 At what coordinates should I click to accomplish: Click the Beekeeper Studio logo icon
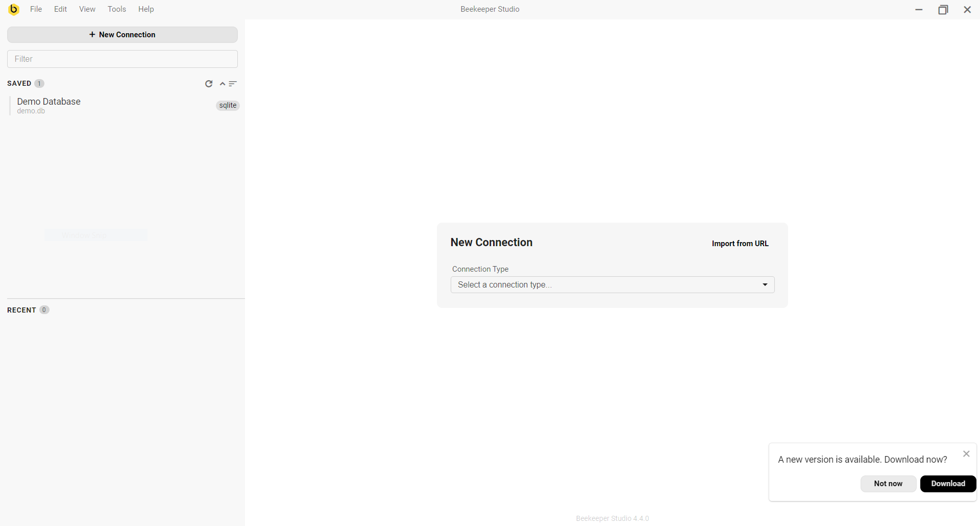point(14,9)
